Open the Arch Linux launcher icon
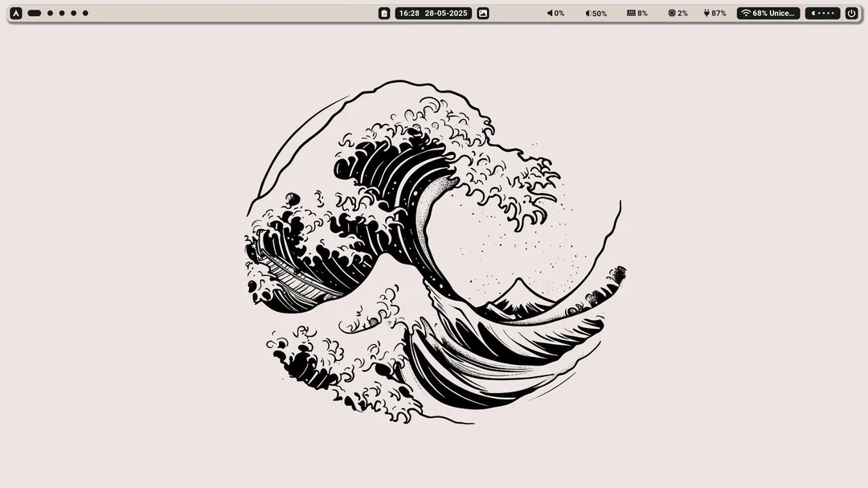 (16, 14)
